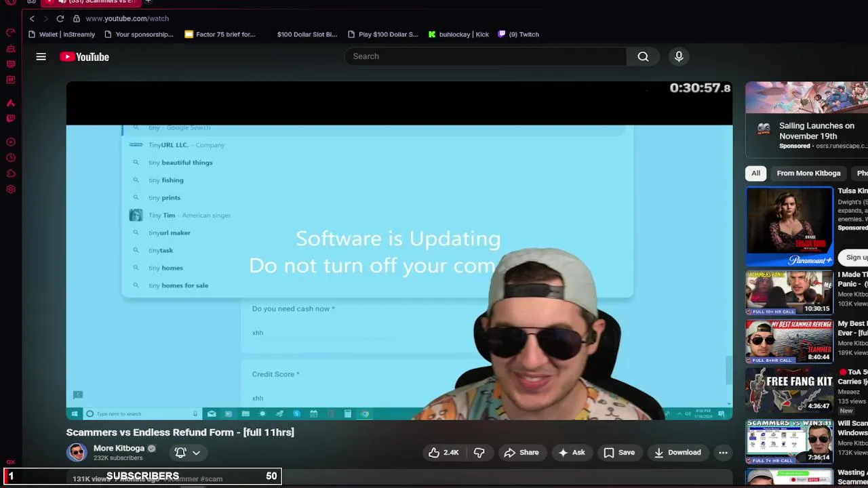Select the All filter chip

755,173
